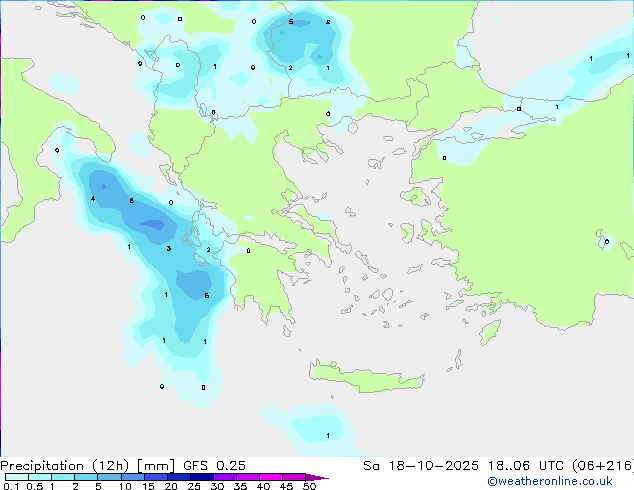Click the "20" legend scale label

point(171,486)
